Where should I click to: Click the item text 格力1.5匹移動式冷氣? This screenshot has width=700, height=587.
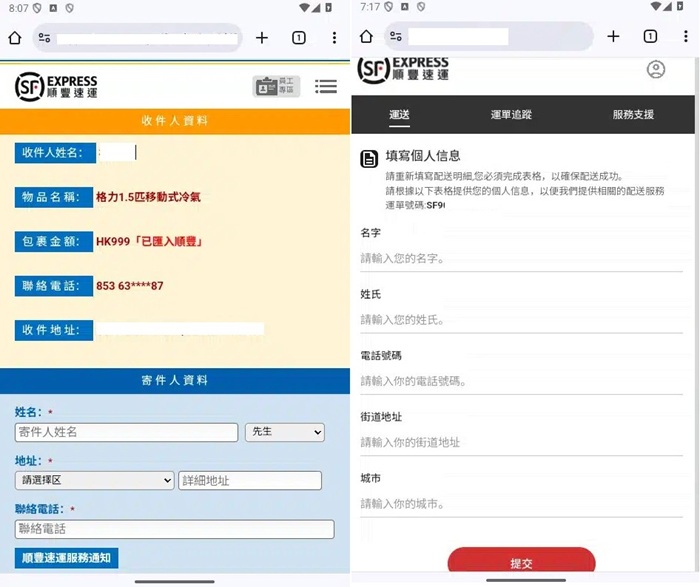click(x=148, y=197)
